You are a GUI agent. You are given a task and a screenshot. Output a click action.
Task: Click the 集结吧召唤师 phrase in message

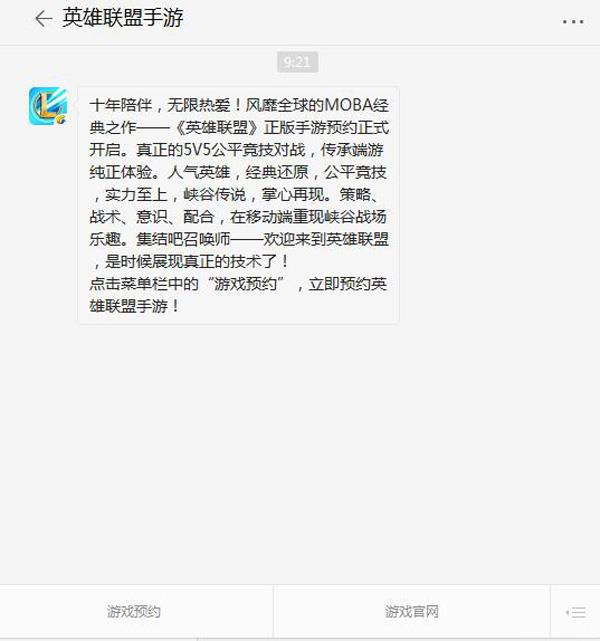pos(183,239)
